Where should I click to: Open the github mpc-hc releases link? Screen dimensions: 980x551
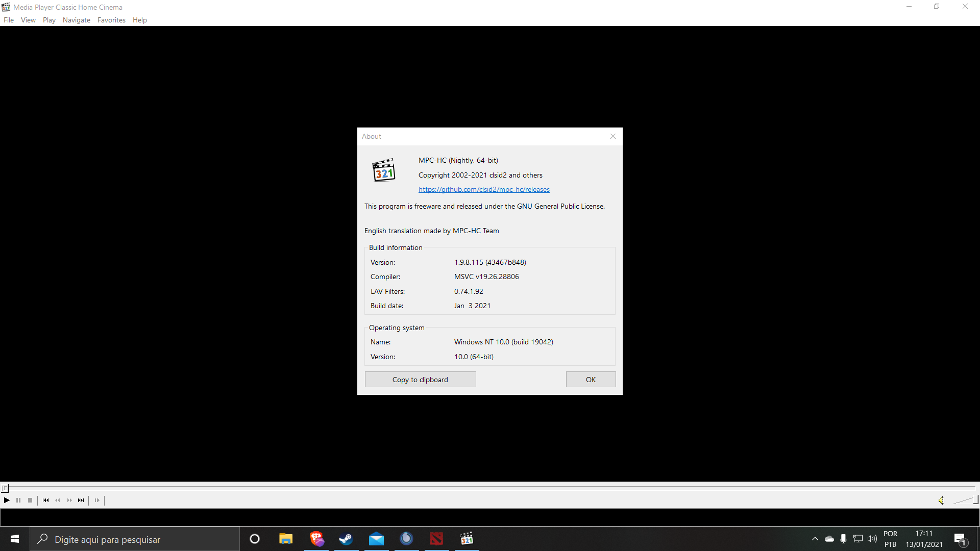(x=484, y=189)
